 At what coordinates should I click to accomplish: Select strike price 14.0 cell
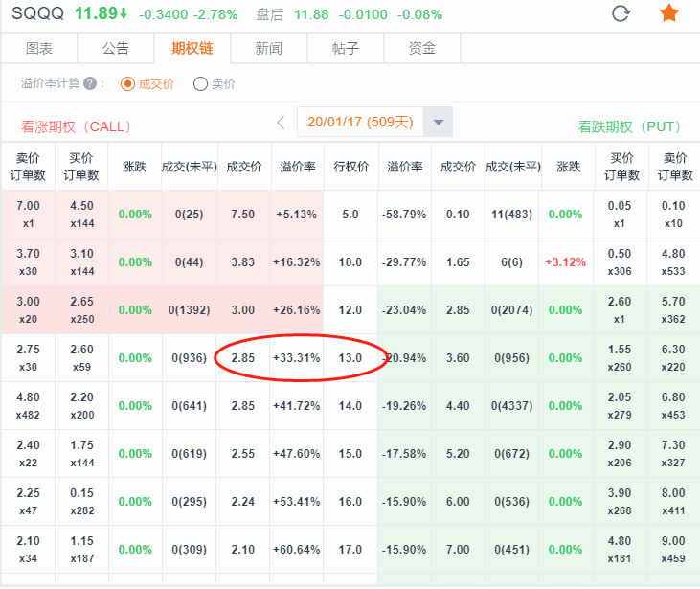(350, 406)
